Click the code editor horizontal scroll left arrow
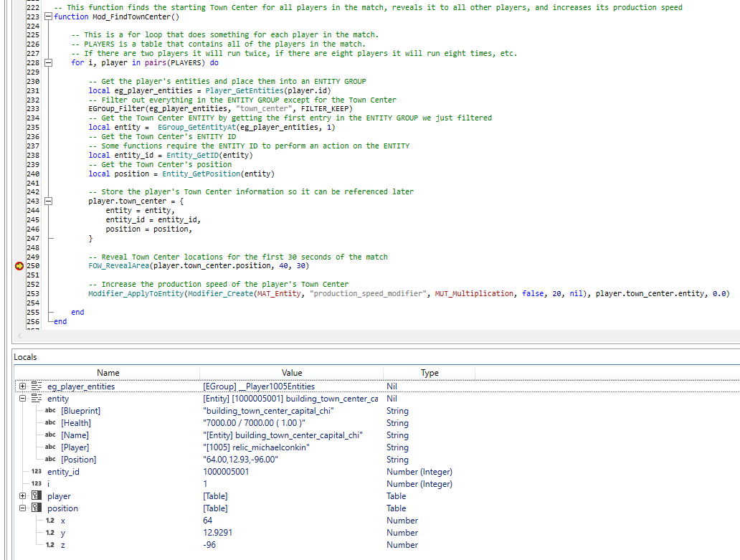This screenshot has height=560, width=740. point(19,336)
